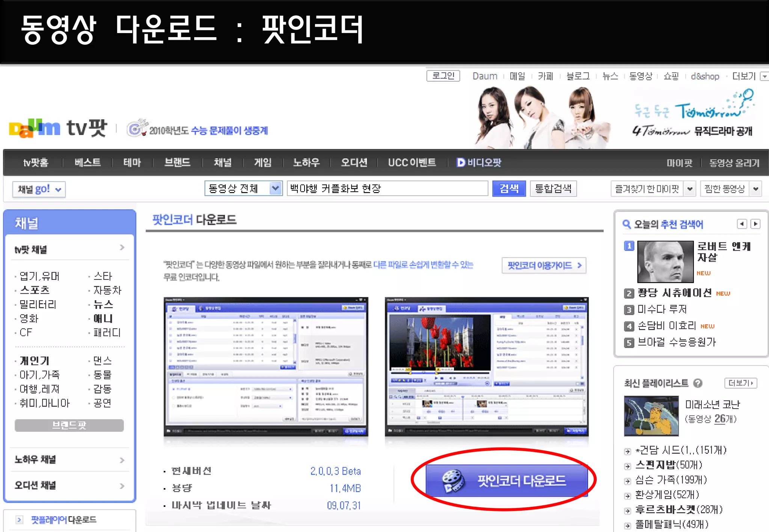Screen dimensions: 769x532
Task: Click 더보기 button in 최신 플레이리스트
Action: pyautogui.click(x=740, y=383)
